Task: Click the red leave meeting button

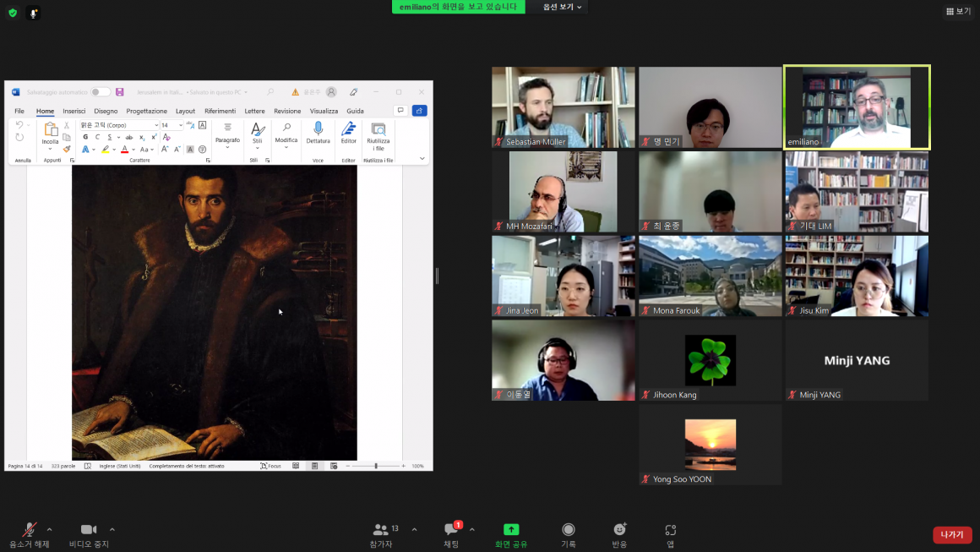Action: coord(952,534)
